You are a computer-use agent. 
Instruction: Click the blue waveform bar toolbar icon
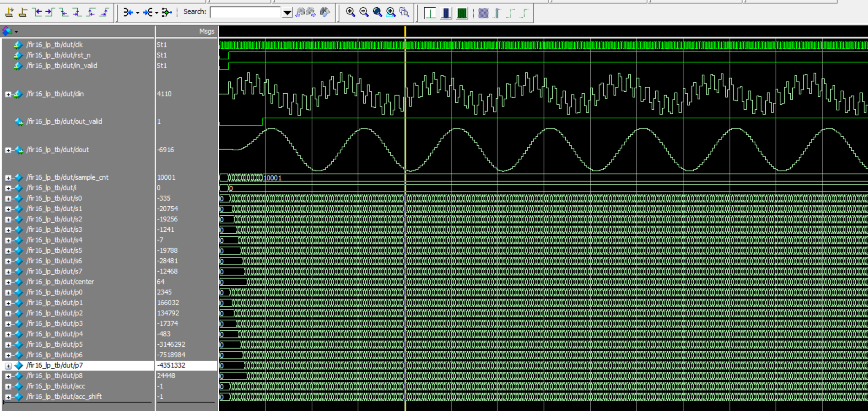[x=446, y=13]
